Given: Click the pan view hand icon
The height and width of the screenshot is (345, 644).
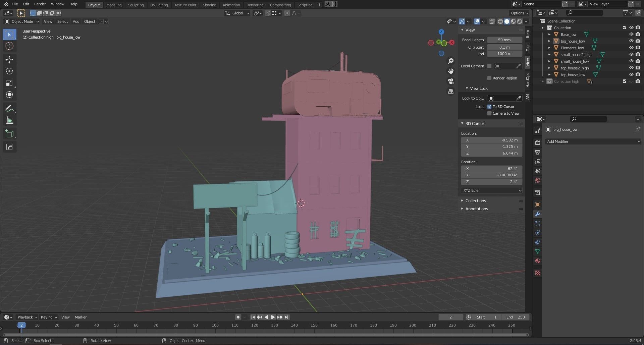Looking at the screenshot, I should click(x=451, y=71).
